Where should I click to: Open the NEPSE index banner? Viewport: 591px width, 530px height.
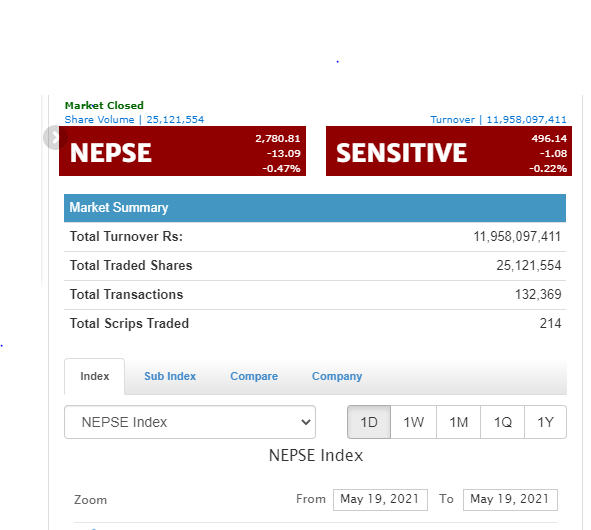(x=182, y=151)
